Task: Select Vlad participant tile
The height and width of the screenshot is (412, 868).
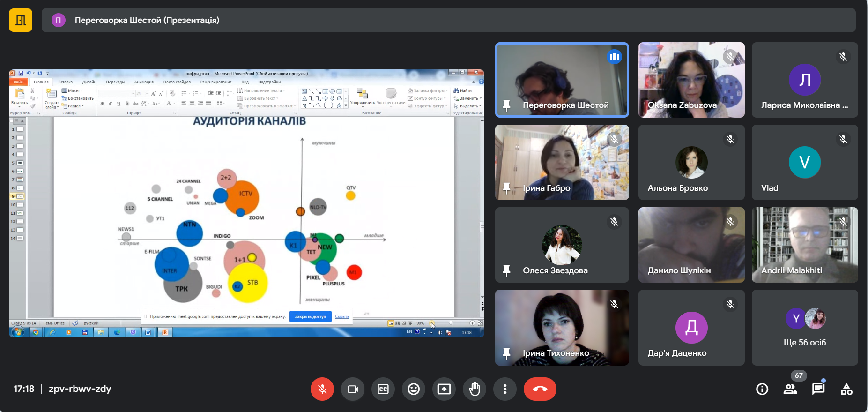Action: (x=805, y=162)
